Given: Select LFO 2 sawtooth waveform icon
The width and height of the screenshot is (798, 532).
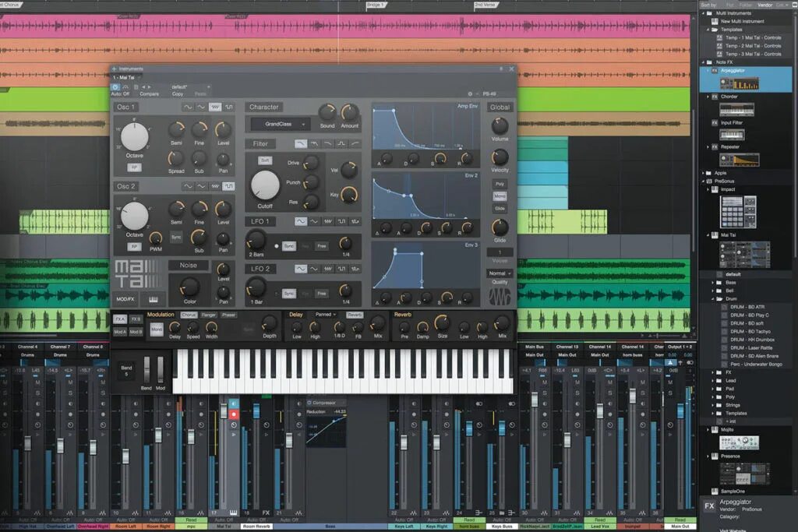Looking at the screenshot, I should 328,269.
